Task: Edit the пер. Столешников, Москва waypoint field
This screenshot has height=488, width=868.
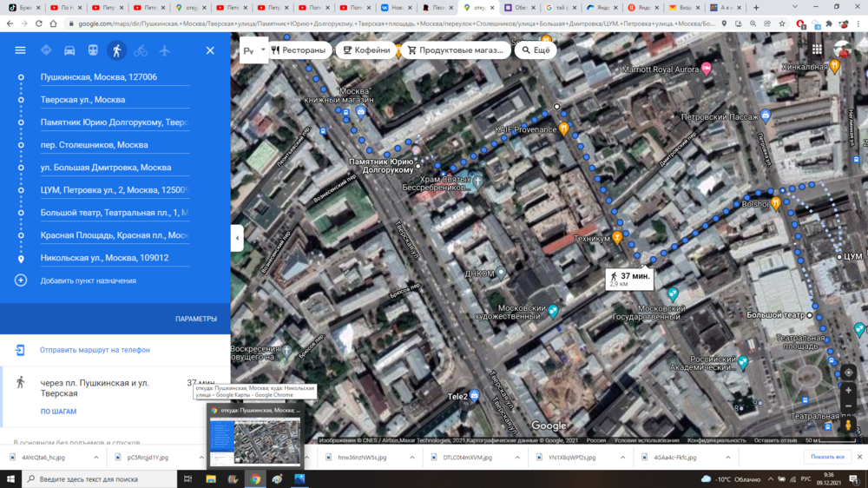Action: pyautogui.click(x=115, y=145)
